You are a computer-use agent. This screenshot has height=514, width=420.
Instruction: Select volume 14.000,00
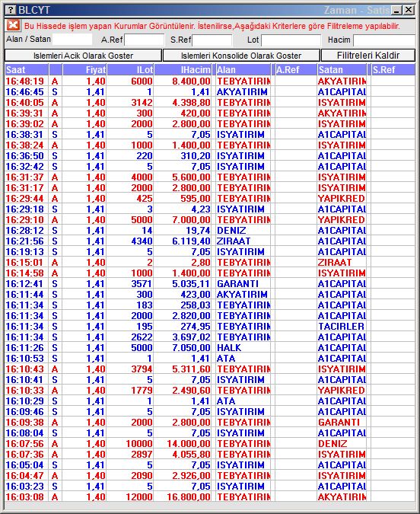pyautogui.click(x=189, y=443)
